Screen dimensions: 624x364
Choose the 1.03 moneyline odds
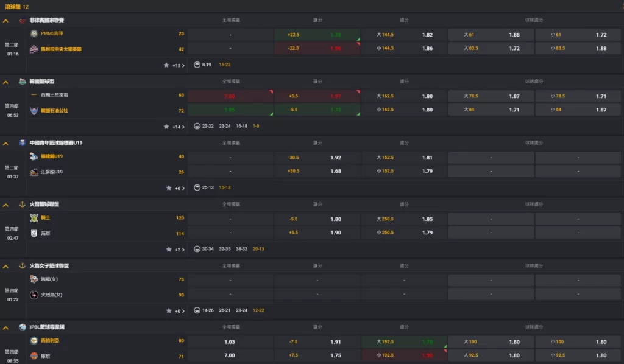pos(230,341)
